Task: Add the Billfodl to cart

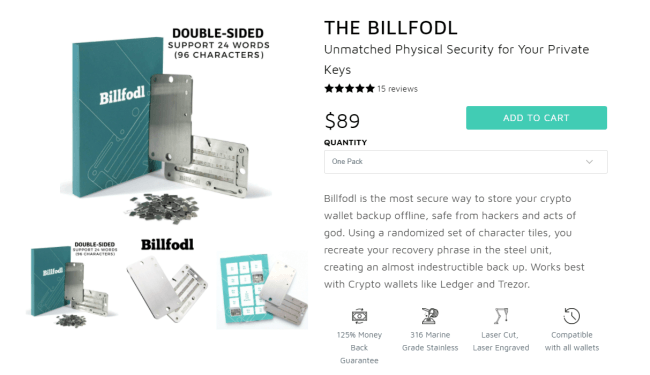Action: tap(536, 118)
